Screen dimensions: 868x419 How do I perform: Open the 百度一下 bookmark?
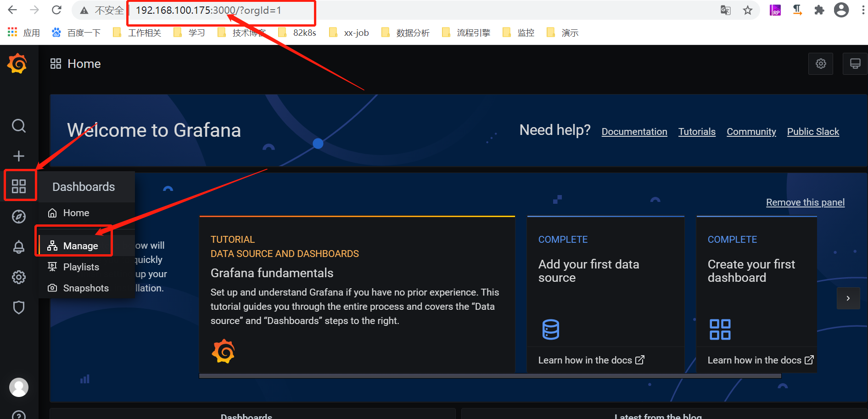[76, 33]
